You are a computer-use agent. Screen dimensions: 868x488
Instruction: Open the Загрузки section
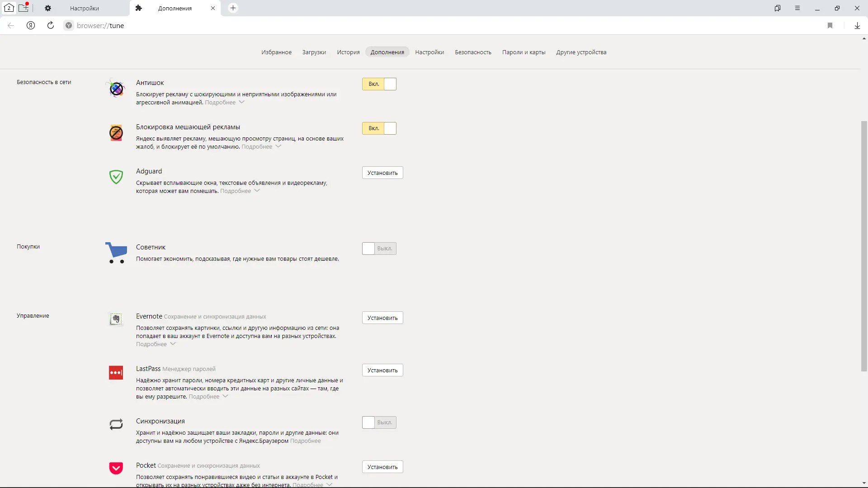click(x=314, y=52)
